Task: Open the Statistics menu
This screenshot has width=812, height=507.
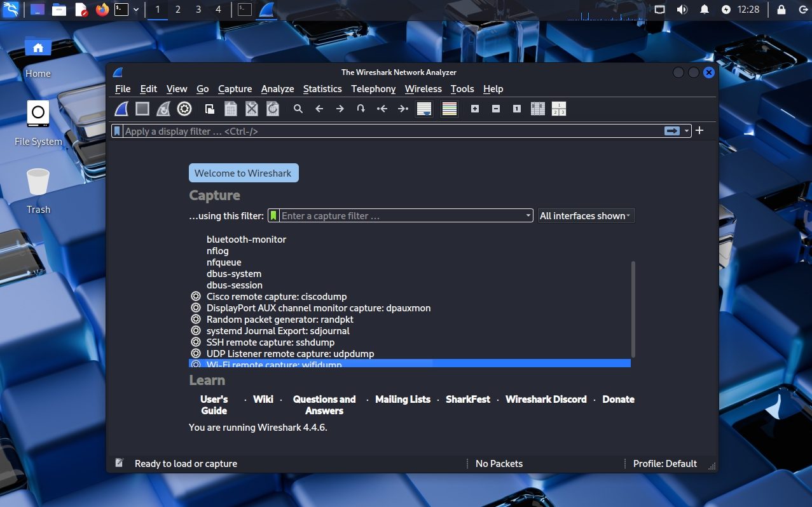Action: tap(322, 89)
